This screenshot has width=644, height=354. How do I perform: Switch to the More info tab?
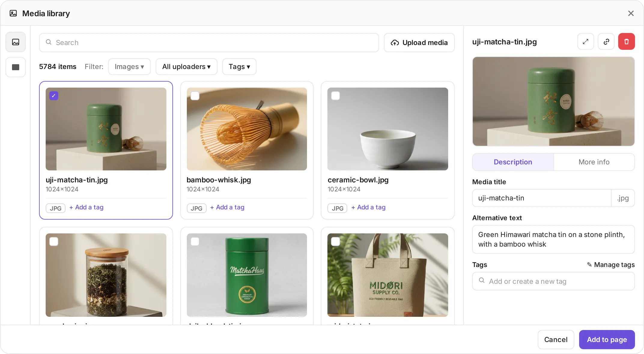click(x=594, y=162)
